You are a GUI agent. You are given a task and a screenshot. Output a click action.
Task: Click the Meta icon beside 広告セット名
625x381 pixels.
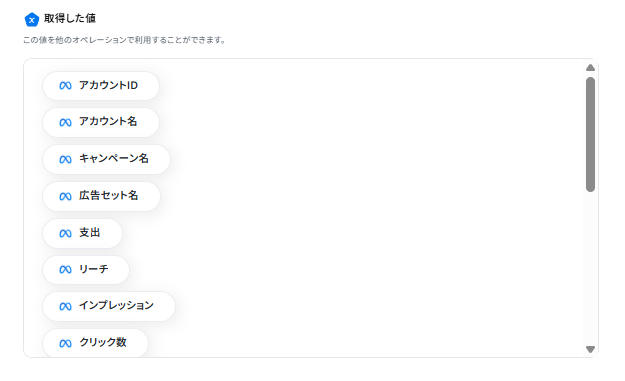pos(65,196)
